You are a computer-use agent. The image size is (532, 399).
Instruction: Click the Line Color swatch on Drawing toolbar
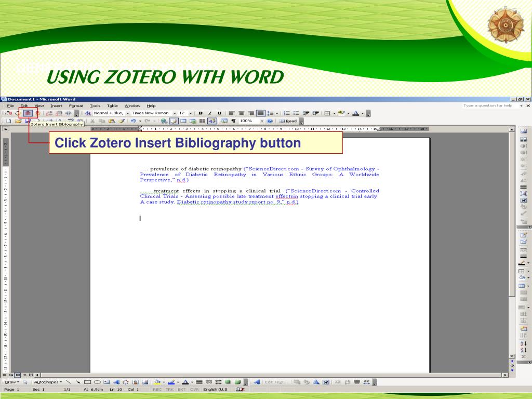pos(171,382)
